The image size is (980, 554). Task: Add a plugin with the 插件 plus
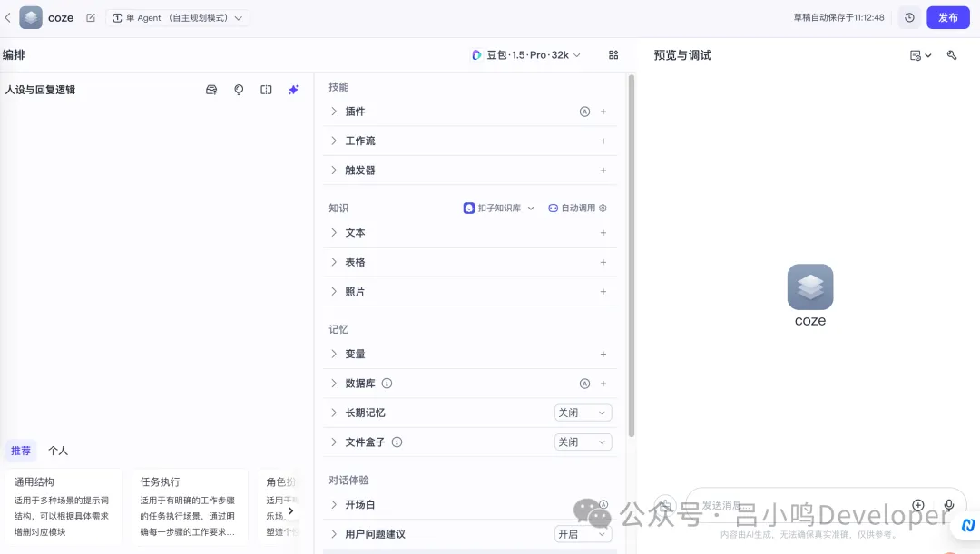[x=603, y=112]
